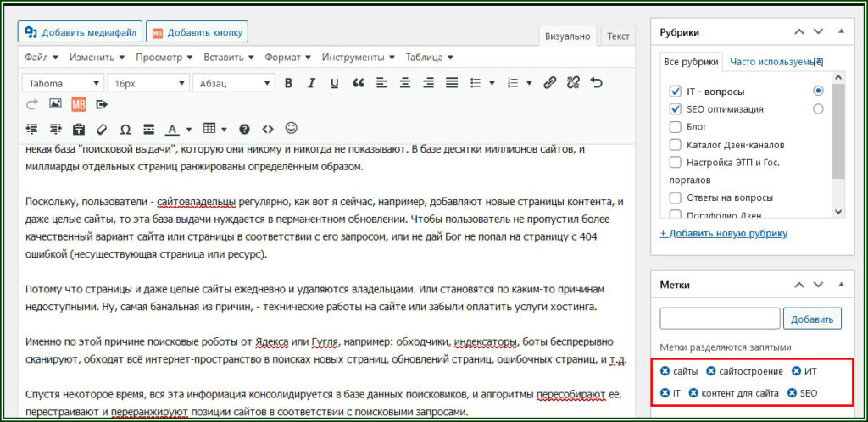Check the Блог category checkbox
The image size is (868, 422).
pyautogui.click(x=676, y=127)
